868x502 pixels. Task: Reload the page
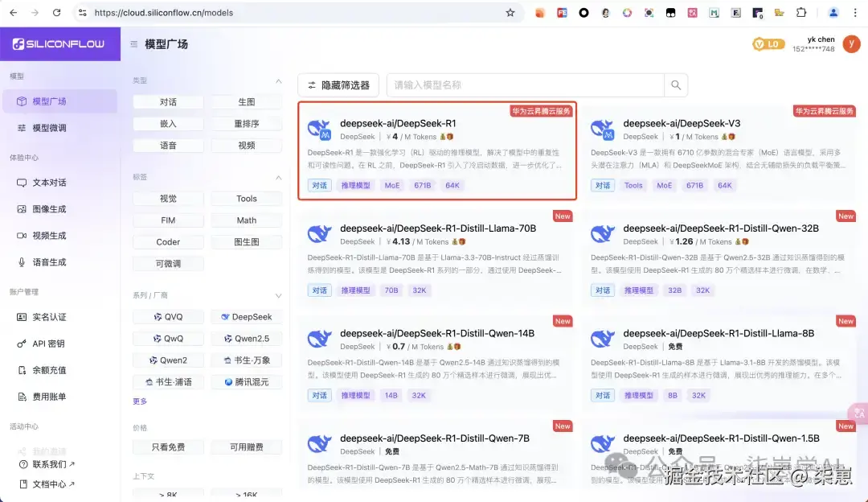click(x=56, y=12)
